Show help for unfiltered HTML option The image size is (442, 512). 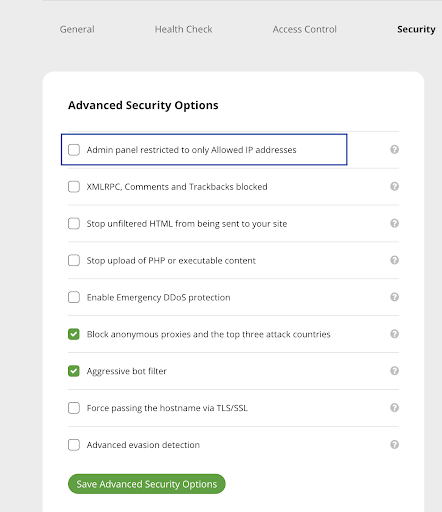[x=394, y=223]
